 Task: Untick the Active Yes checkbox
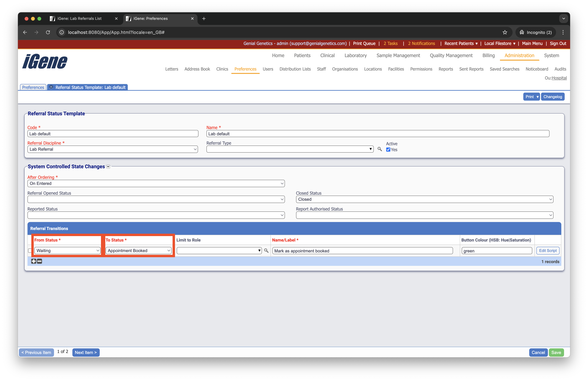coord(388,150)
